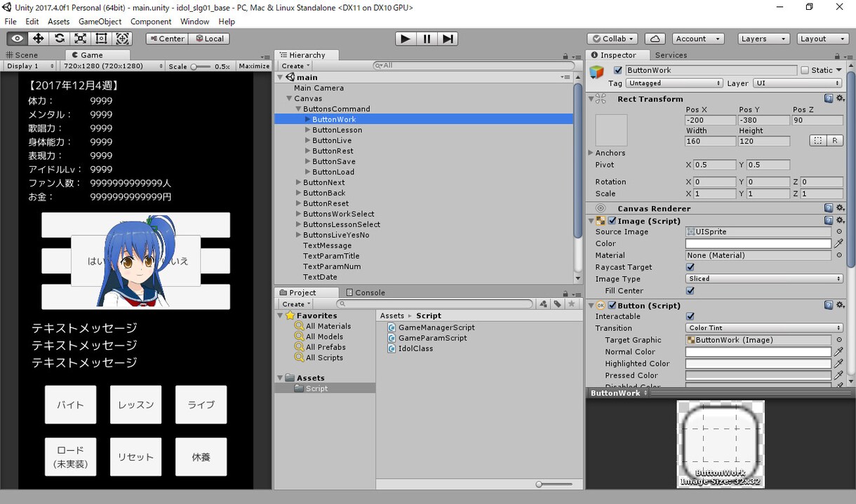Open the cloud services icon button
Screen dimensions: 856x504
(654, 39)
